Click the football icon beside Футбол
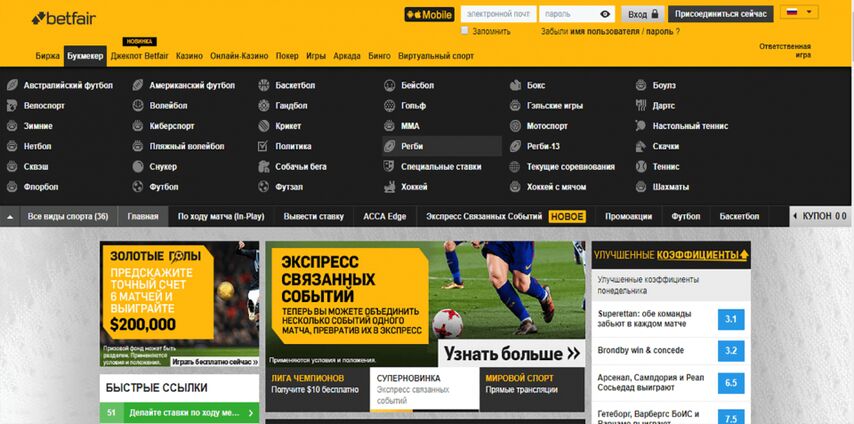 pos(137,187)
